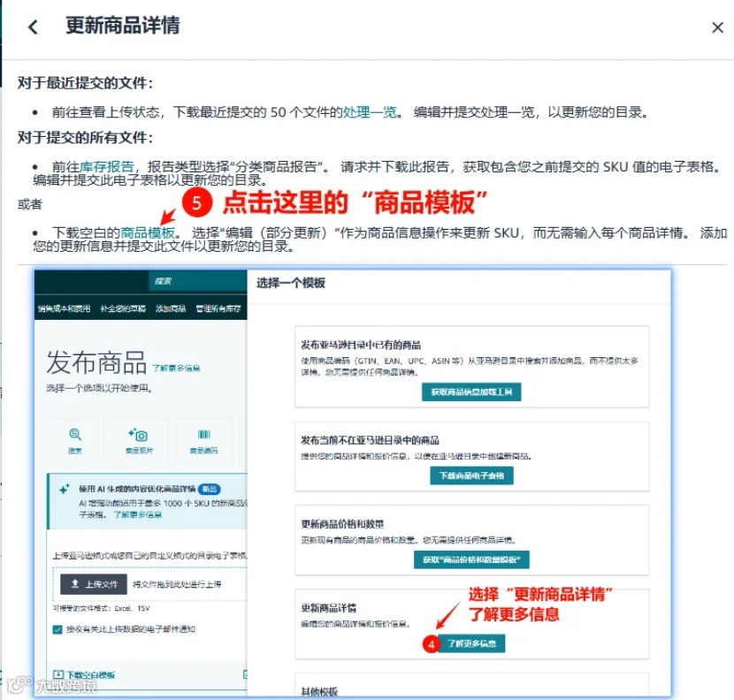The image size is (734, 700).
Task: Click the AI sparkle icon in banner
Action: click(65, 489)
